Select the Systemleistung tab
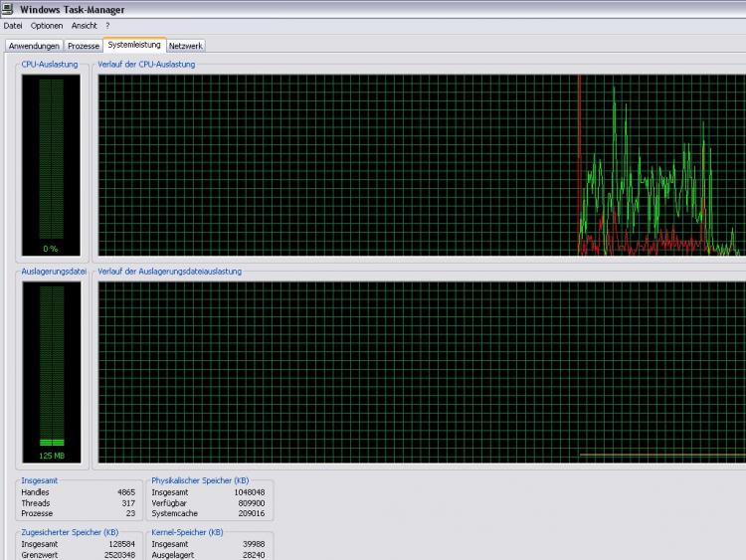The width and height of the screenshot is (746, 560). (x=134, y=45)
